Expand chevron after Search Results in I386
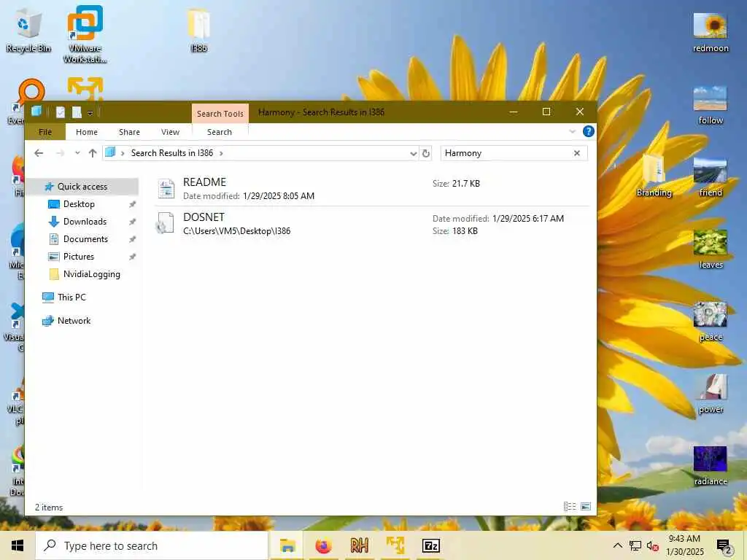The image size is (747, 560). coord(221,153)
